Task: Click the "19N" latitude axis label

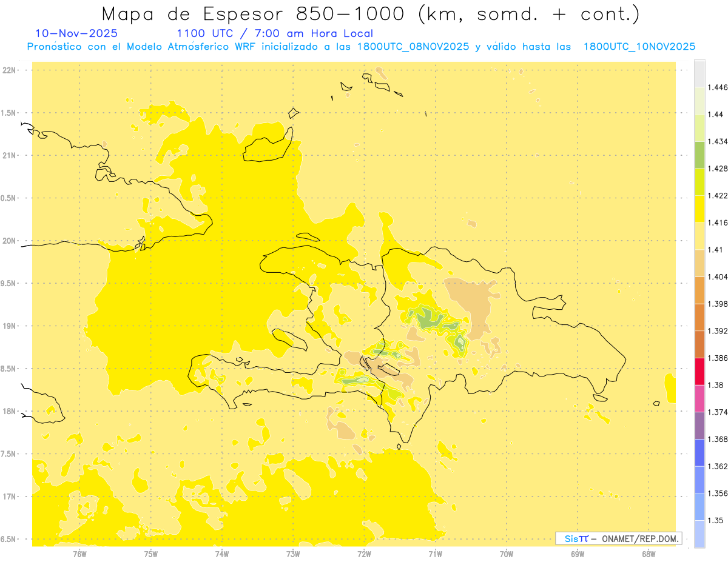Action: [x=10, y=326]
